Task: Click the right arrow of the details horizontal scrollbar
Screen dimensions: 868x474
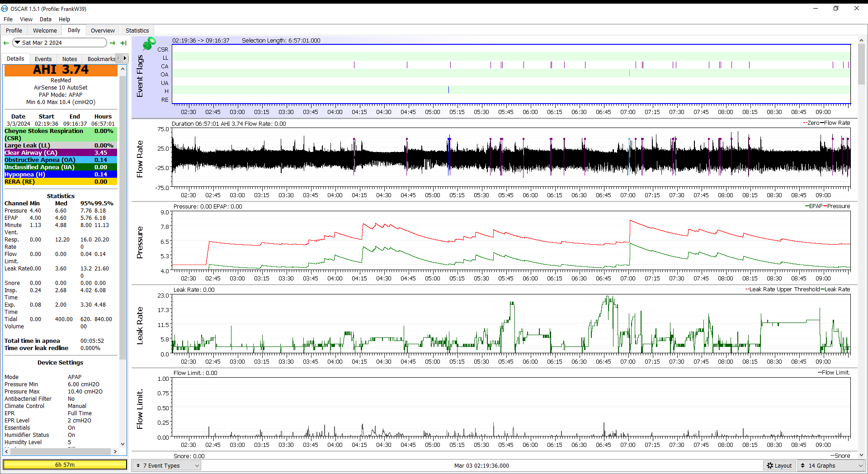Action: click(x=115, y=451)
